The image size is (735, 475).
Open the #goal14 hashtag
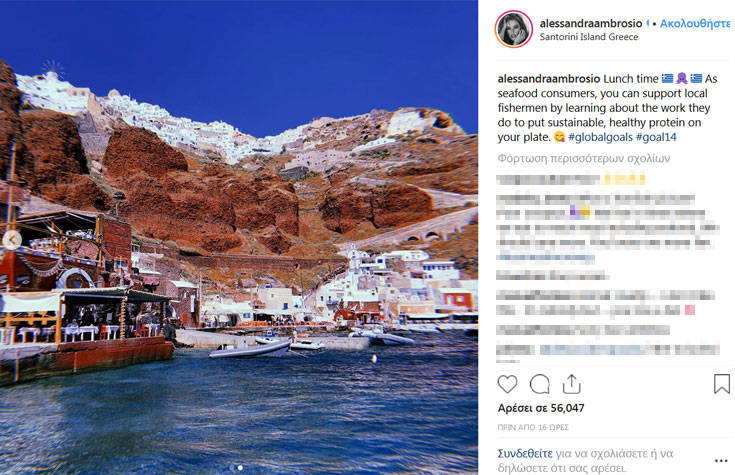pos(656,137)
